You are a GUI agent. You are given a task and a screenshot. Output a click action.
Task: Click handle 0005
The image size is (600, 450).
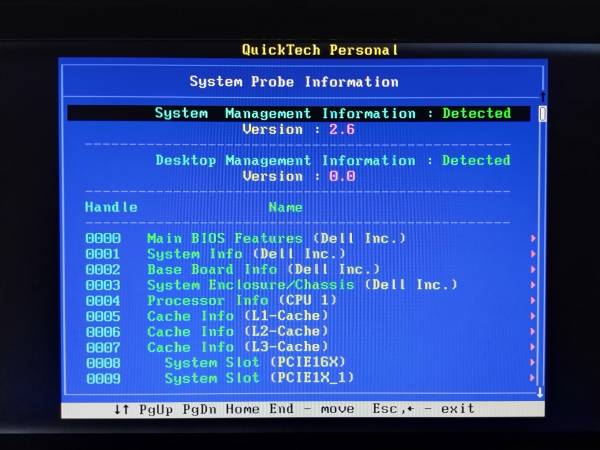(103, 316)
